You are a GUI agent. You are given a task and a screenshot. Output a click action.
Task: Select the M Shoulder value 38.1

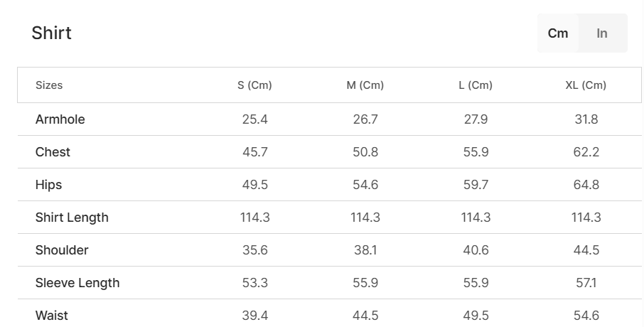coord(365,250)
